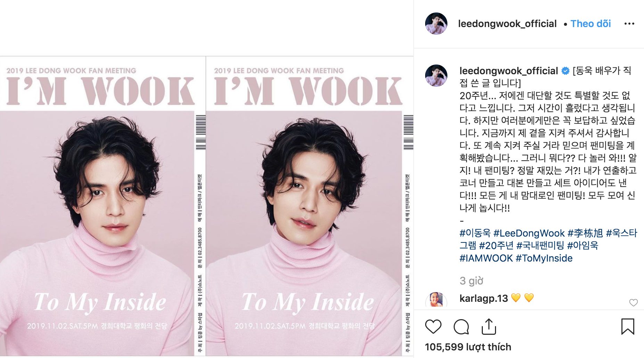
Task: Open the #ToMyInside hashtag
Action: [x=544, y=258]
